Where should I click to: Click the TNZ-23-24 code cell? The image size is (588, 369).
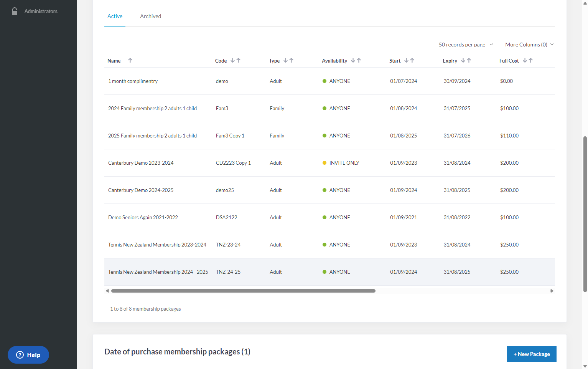click(228, 245)
